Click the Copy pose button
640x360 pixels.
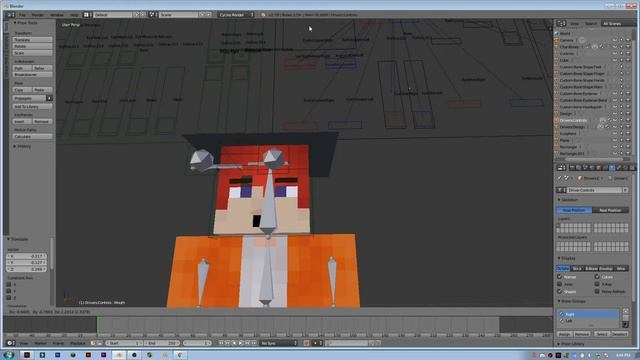tap(22, 89)
